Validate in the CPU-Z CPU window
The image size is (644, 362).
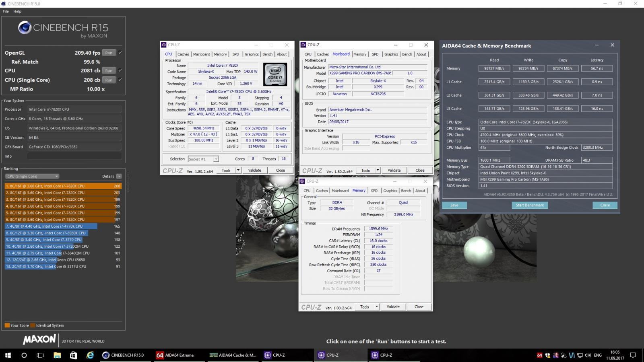254,170
